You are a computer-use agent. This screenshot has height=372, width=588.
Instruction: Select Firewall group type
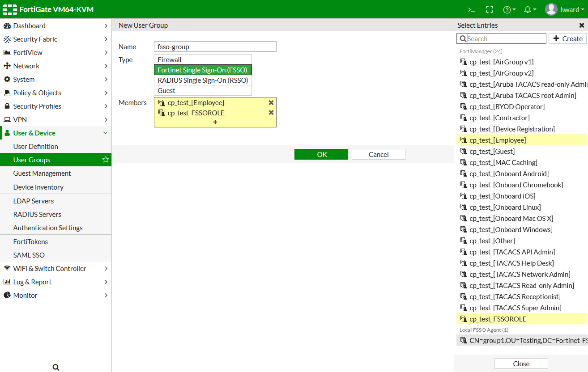click(203, 59)
